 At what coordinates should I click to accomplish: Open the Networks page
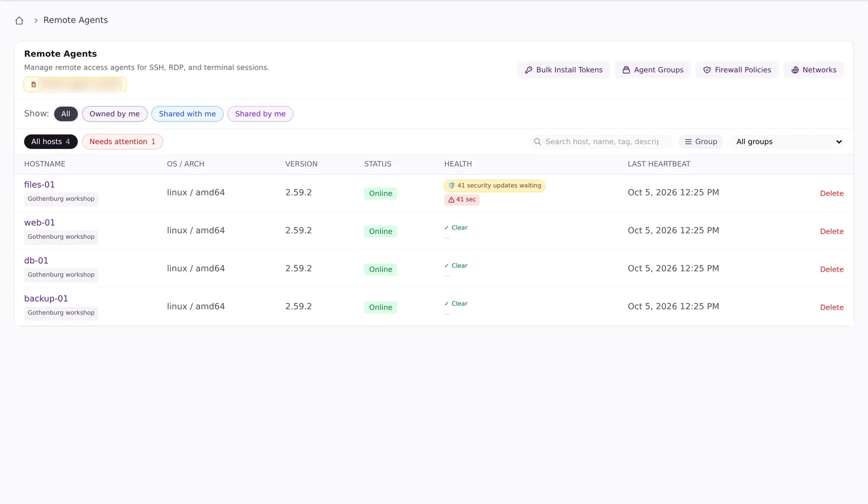click(x=813, y=70)
